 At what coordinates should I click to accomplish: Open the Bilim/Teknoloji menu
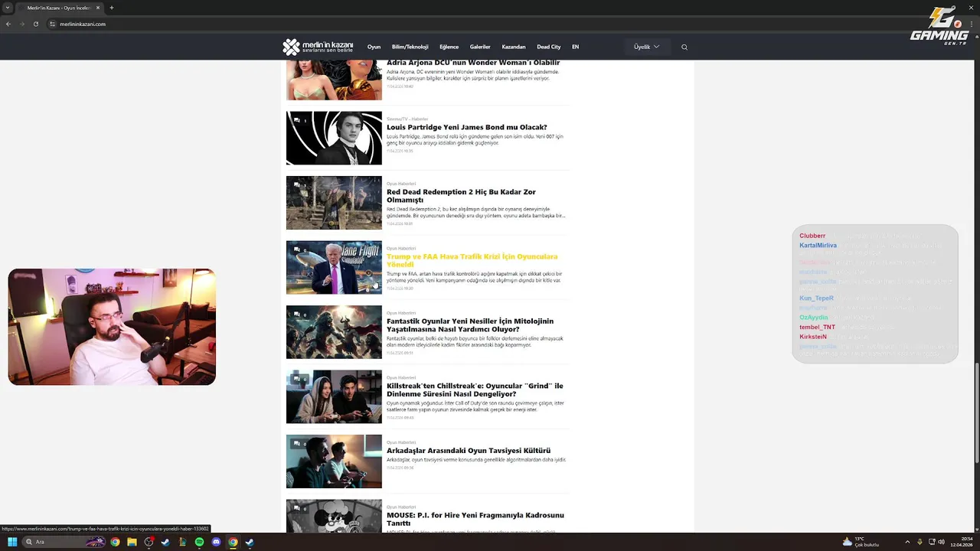click(410, 47)
